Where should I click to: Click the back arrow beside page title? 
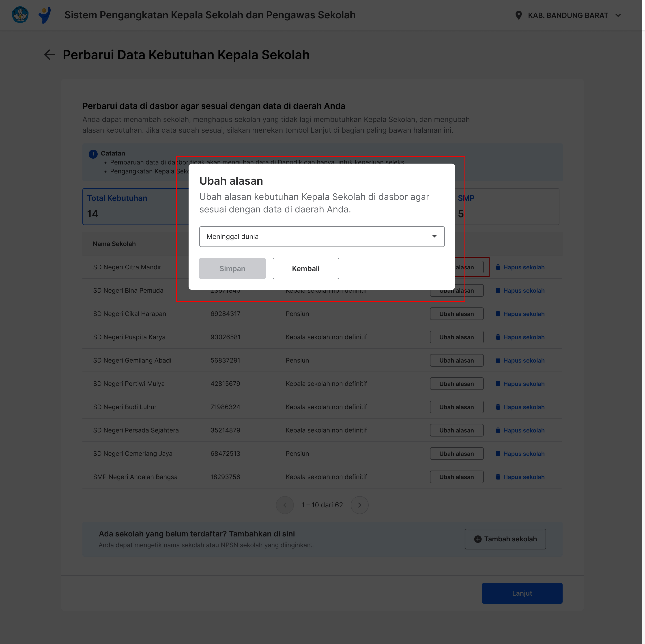49,55
